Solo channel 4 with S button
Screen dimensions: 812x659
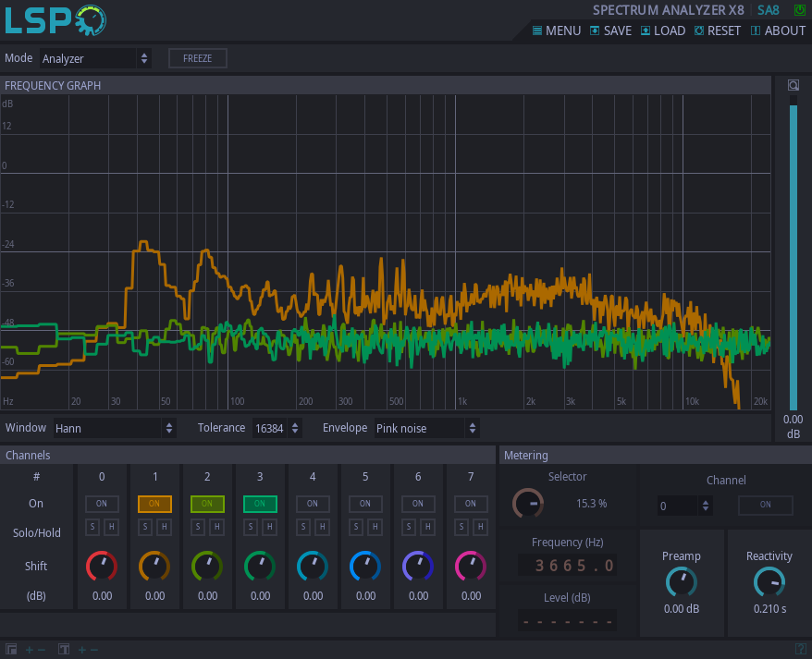coord(303,527)
